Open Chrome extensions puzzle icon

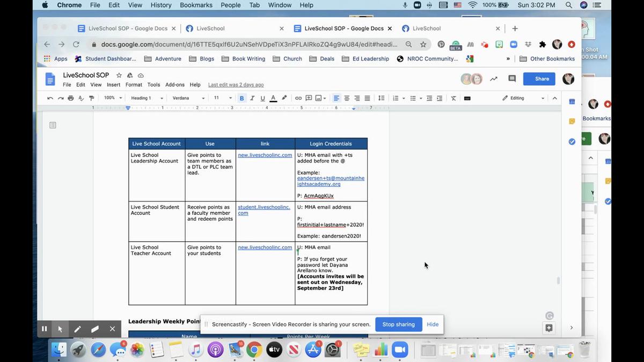coord(543,45)
